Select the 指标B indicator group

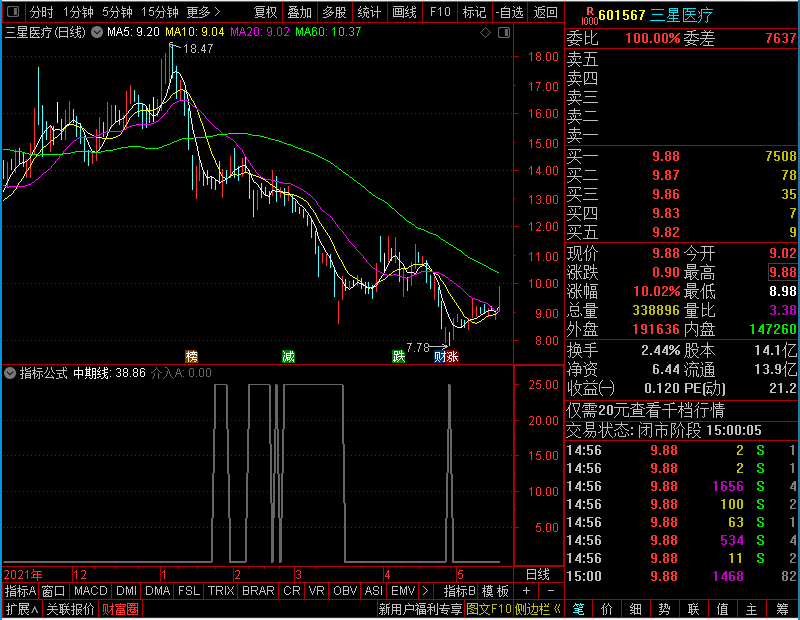459,591
